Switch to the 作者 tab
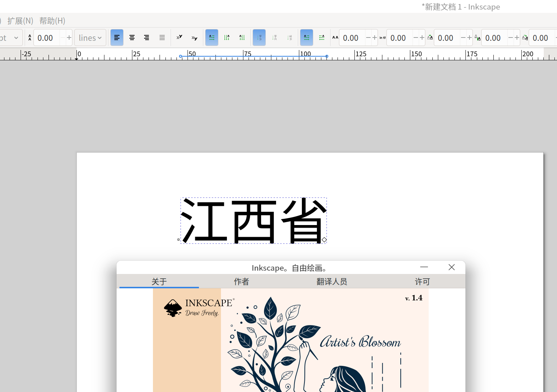The height and width of the screenshot is (392, 557). tap(242, 281)
